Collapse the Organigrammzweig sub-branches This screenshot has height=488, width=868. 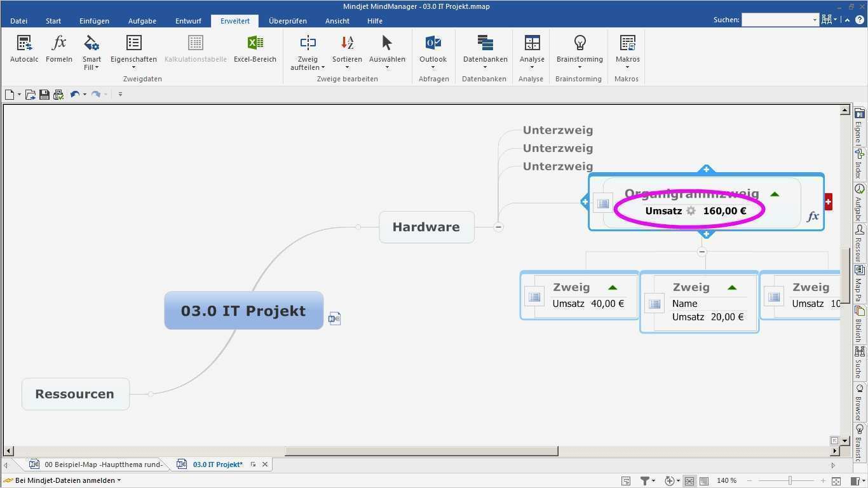(702, 252)
